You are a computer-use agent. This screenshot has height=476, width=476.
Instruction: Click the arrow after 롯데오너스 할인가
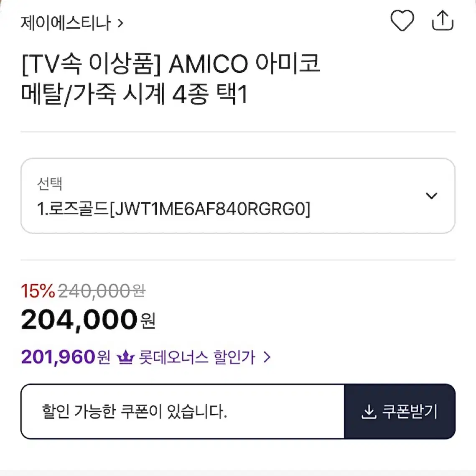(267, 357)
